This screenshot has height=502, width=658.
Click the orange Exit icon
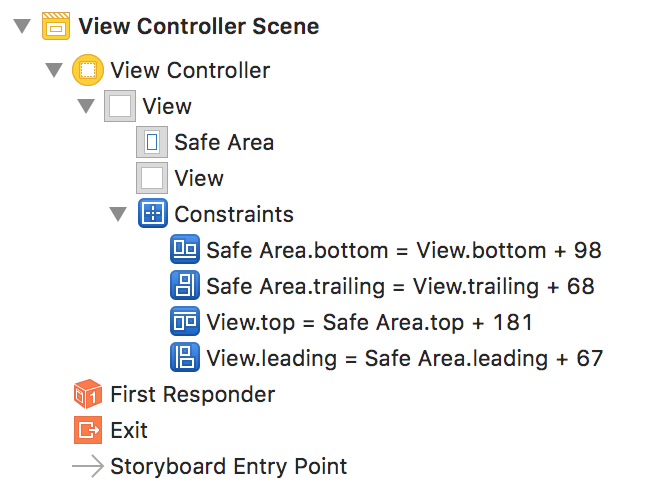click(x=88, y=430)
